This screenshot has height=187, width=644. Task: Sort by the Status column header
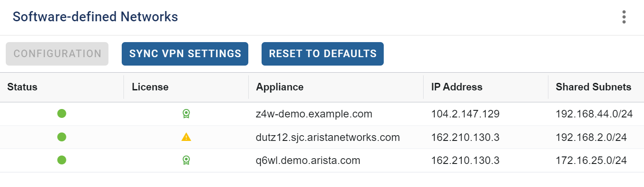point(22,87)
